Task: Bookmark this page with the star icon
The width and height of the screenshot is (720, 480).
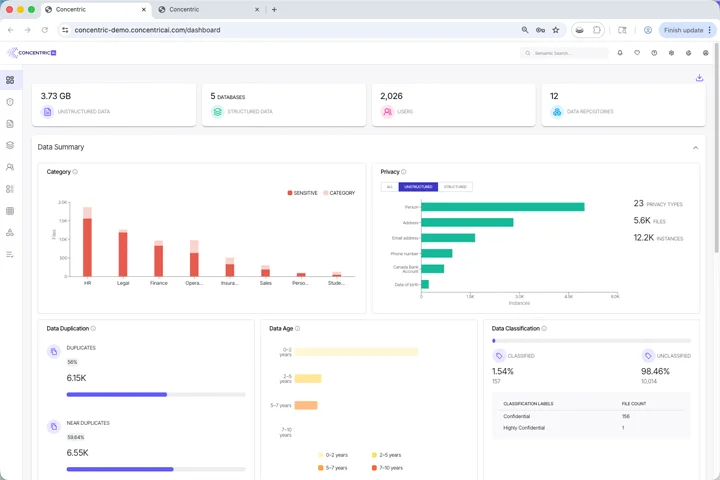Action: coord(556,30)
